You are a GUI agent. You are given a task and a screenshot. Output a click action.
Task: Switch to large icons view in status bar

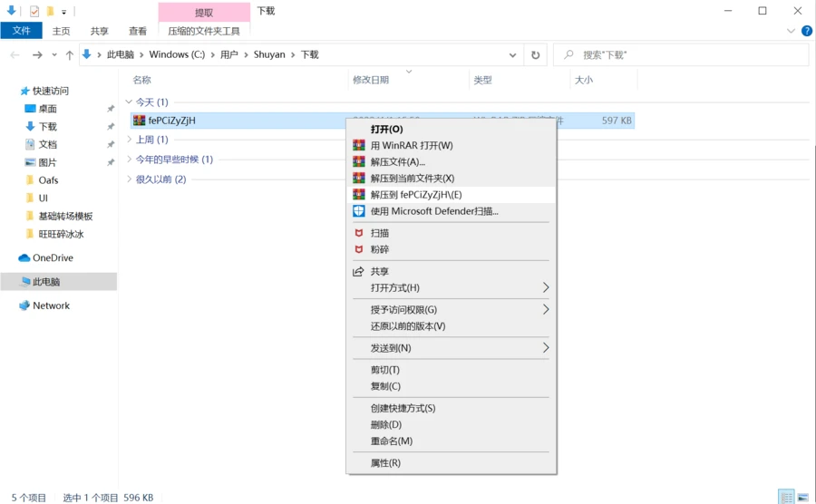802,497
